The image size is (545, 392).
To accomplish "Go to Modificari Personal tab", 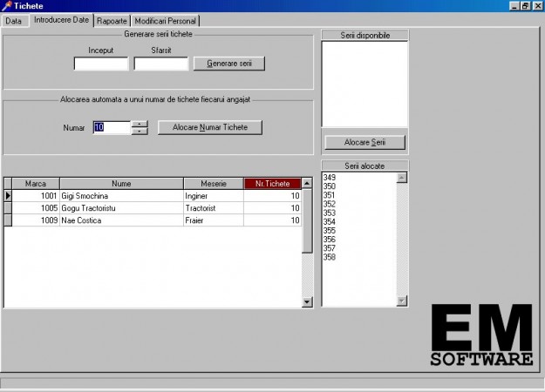I will 166,20.
